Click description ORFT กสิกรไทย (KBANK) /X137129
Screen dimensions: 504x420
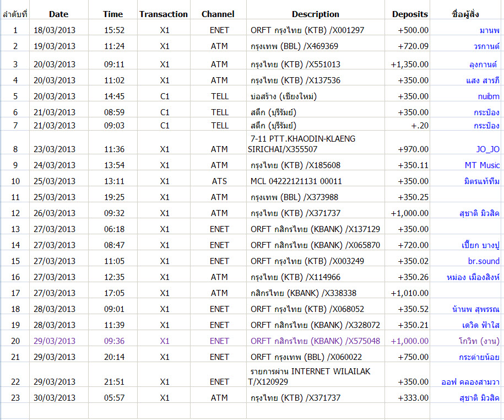pos(315,229)
